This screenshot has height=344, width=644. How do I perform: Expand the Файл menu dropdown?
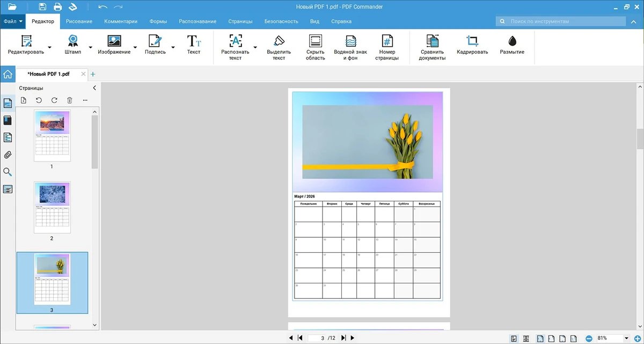pos(13,21)
